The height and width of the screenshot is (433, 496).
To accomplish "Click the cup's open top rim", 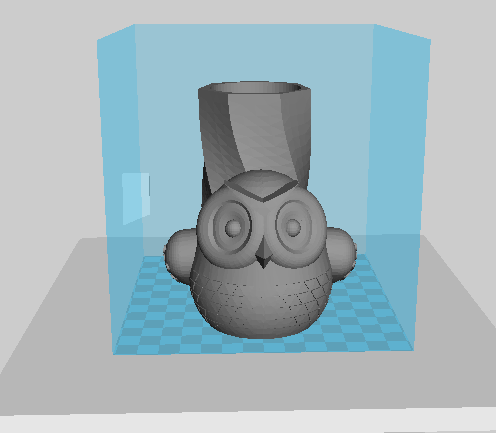I will 254,88.
